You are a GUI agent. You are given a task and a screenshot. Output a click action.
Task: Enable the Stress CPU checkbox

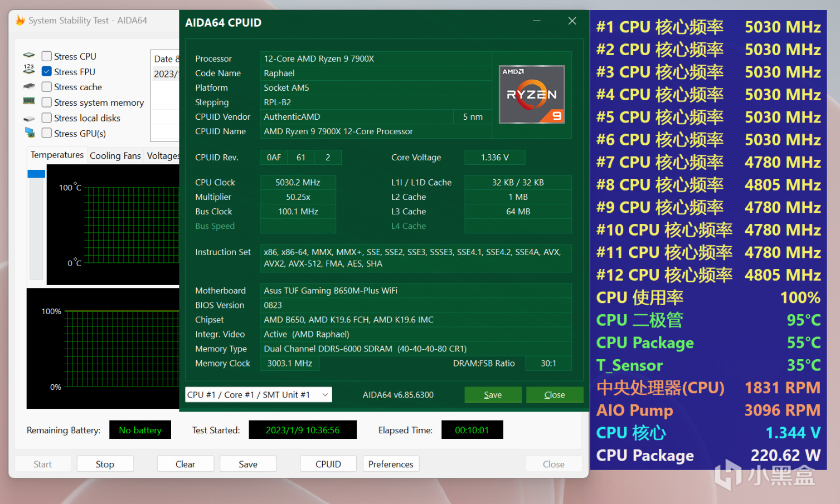tap(47, 56)
